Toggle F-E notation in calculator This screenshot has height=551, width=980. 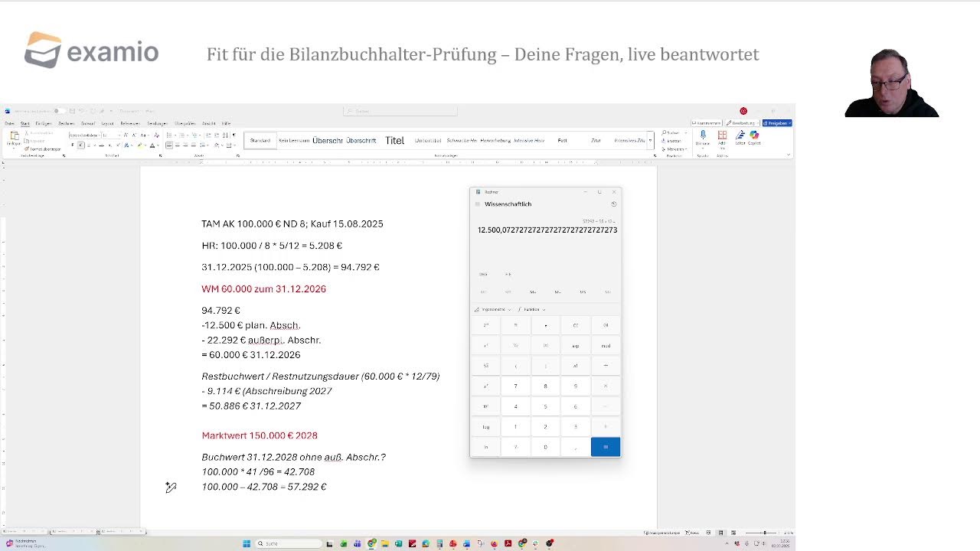pos(508,274)
